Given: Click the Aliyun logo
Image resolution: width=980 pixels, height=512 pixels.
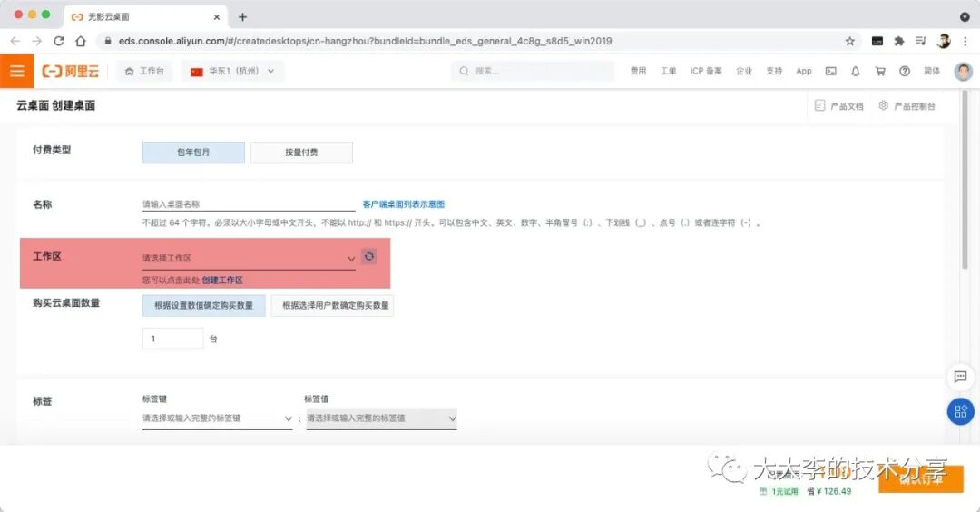Looking at the screenshot, I should [x=71, y=72].
